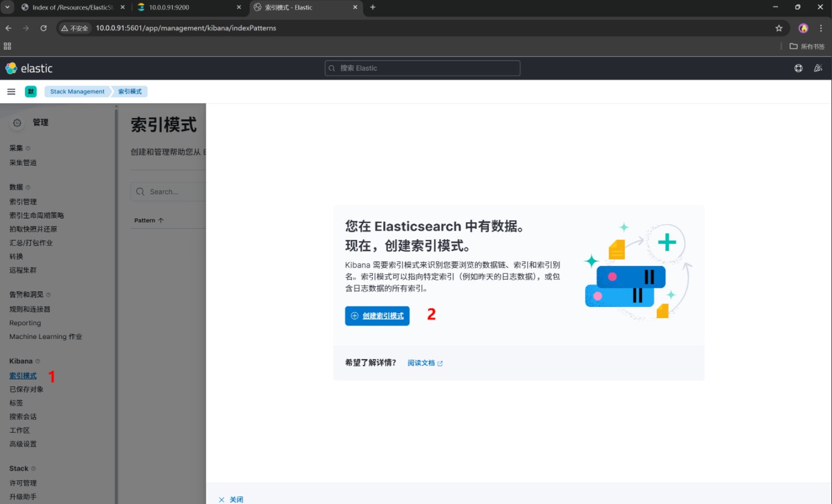The width and height of the screenshot is (832, 504).
Task: Open 转换 in the sidebar
Action: (x=16, y=257)
